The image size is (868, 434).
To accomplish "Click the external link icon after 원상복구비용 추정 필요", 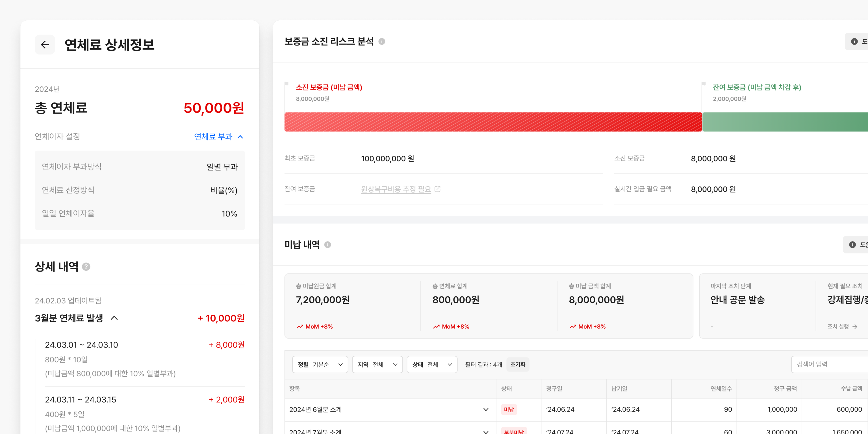I will [x=437, y=189].
